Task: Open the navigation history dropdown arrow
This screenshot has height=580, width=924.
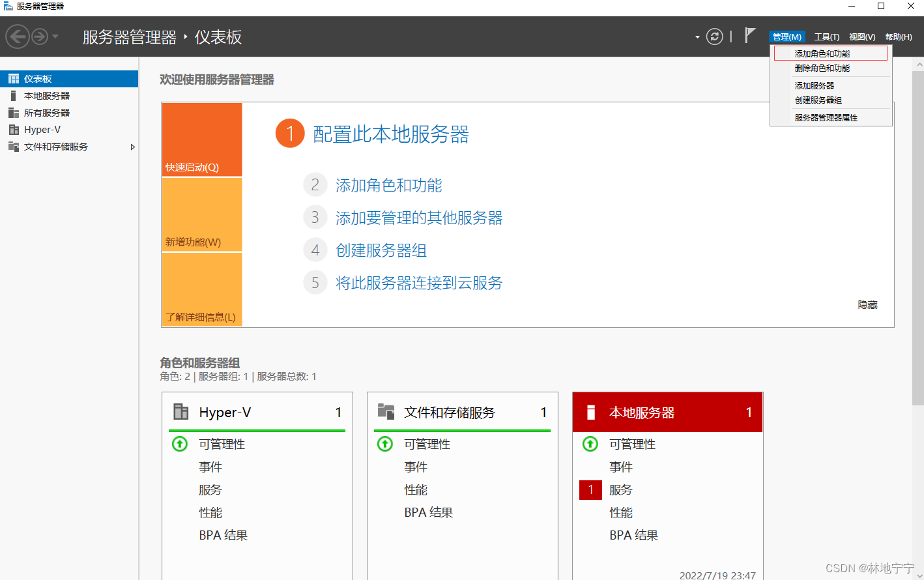Action: click(x=55, y=36)
